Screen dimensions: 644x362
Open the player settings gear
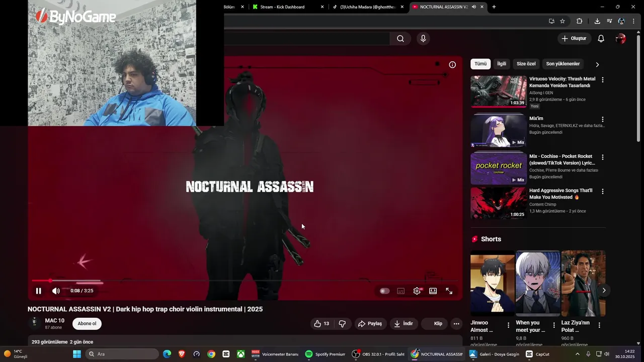pos(417,291)
